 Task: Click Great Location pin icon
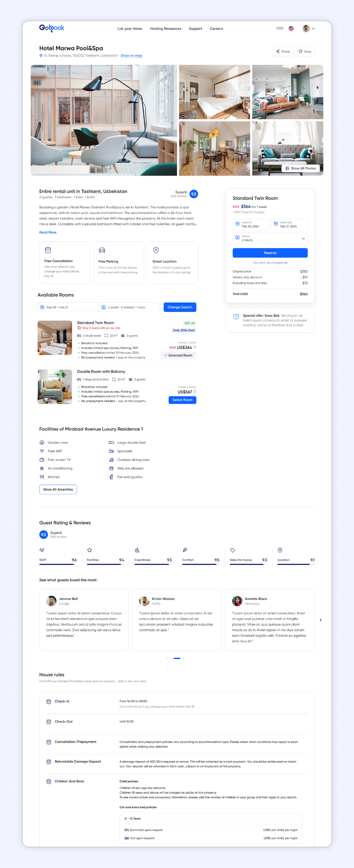coord(156,250)
